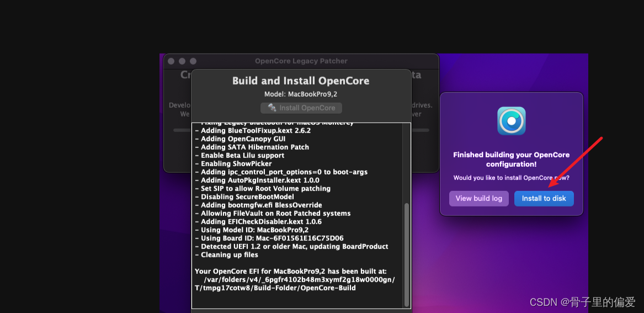The height and width of the screenshot is (313, 644).
Task: Select line Adding BlueToolFixup.kext 2.6.2
Action: [x=253, y=131]
